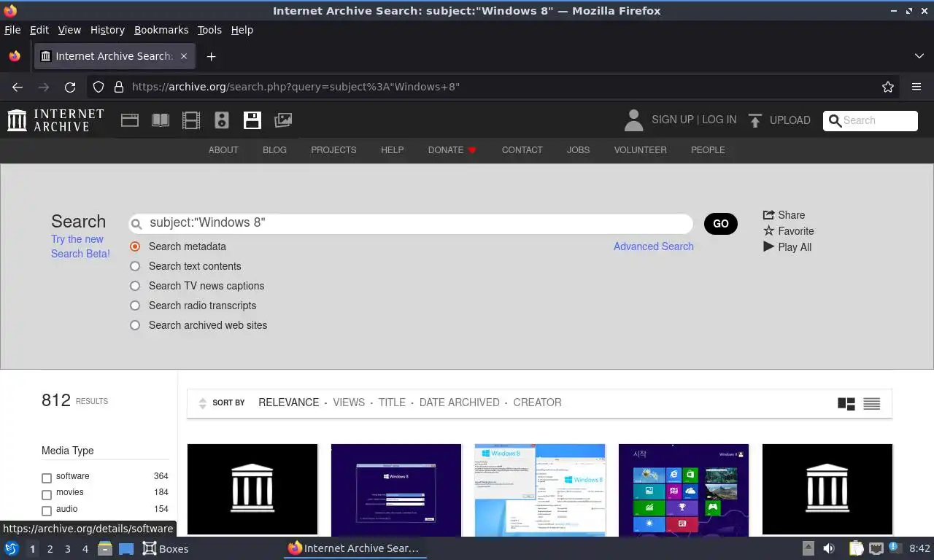Viewport: 934px width, 560px height.
Task: Open the list all tabs dropdown arrow
Action: 919,56
